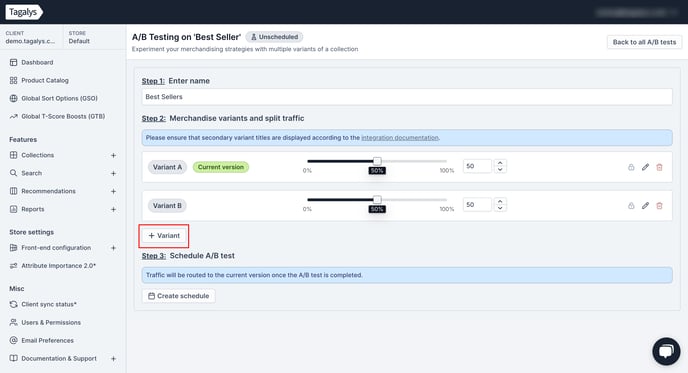
Task: Click the Create schedule button
Action: point(179,296)
